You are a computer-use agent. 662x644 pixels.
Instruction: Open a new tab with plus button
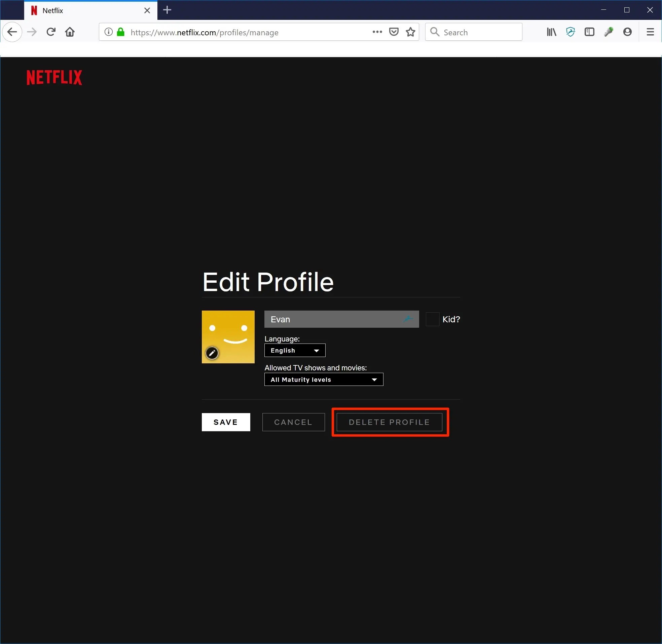(x=167, y=10)
